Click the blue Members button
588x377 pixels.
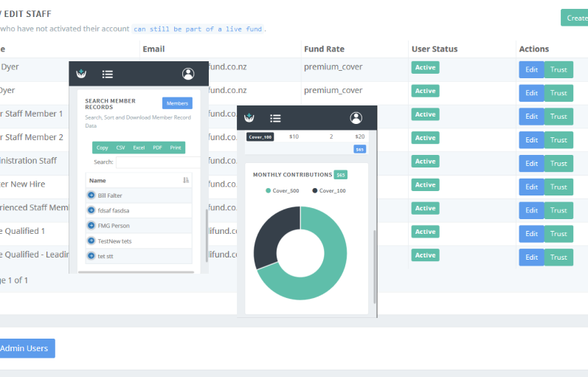[177, 103]
